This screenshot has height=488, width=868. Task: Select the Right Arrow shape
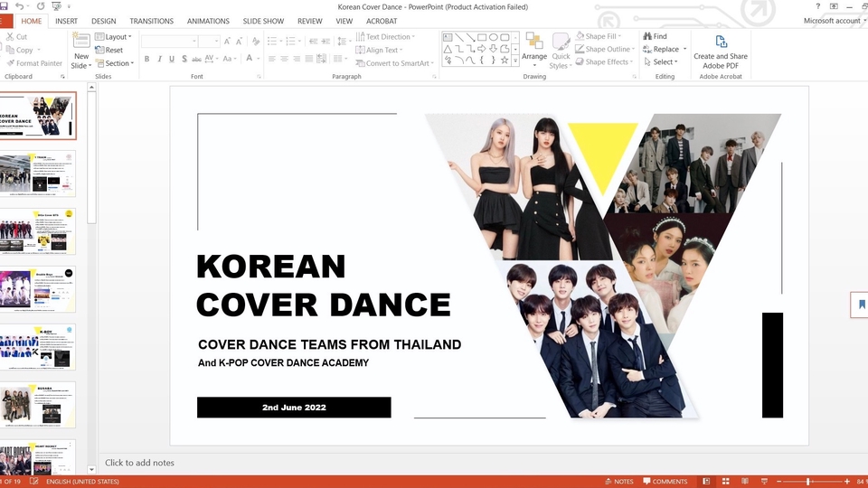pos(482,49)
